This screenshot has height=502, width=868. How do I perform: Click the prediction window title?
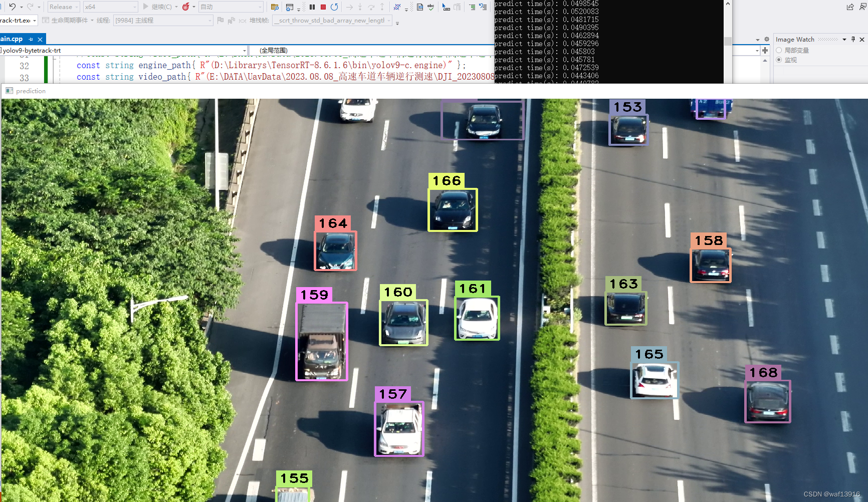(31, 91)
